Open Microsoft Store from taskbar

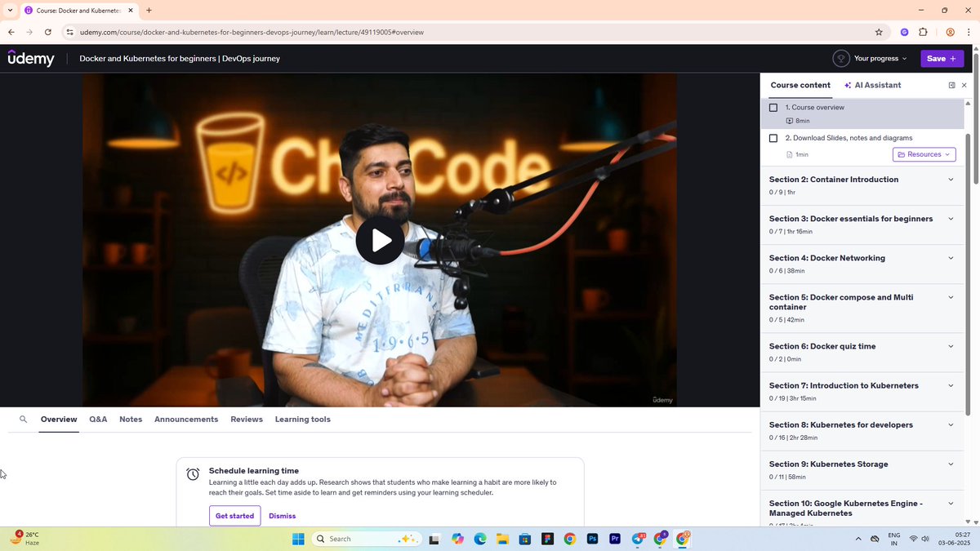pos(525,539)
